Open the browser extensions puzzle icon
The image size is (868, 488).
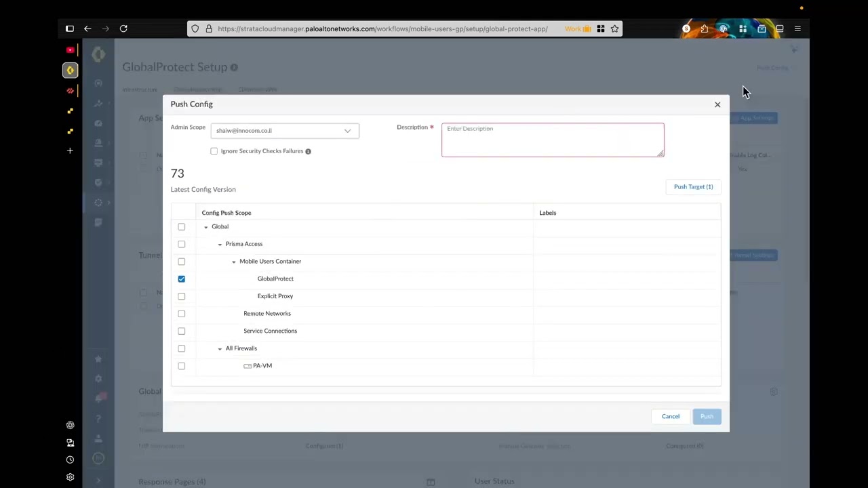click(x=705, y=28)
